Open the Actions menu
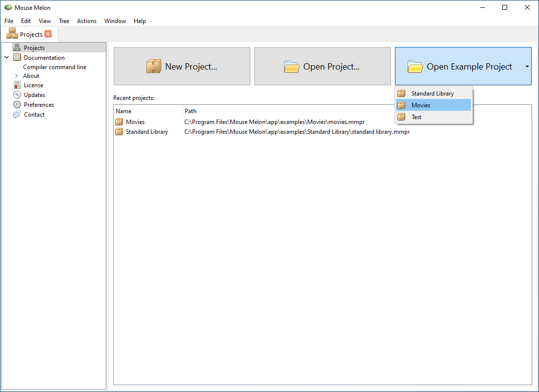This screenshot has height=392, width=539. point(87,21)
